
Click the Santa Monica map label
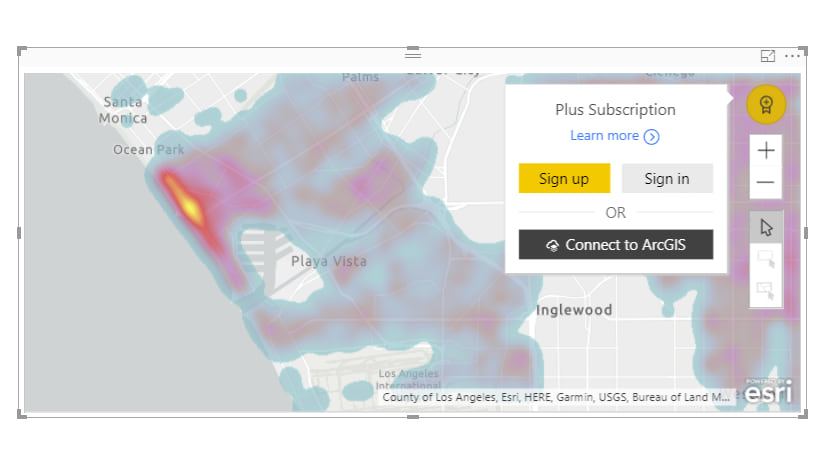pos(124,110)
